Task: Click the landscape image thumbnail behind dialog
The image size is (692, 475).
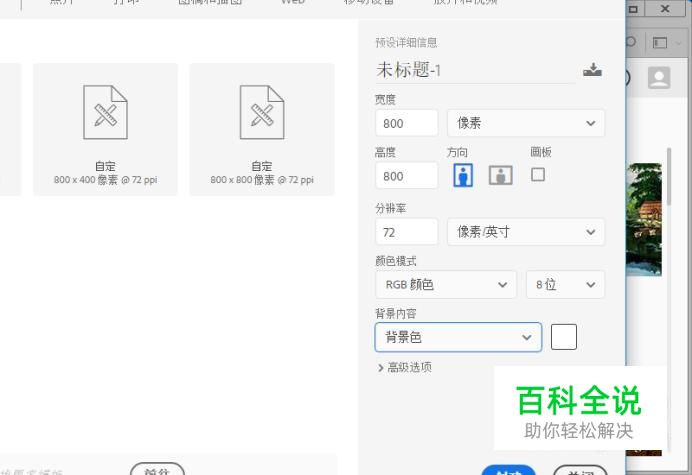Action: pos(644,219)
